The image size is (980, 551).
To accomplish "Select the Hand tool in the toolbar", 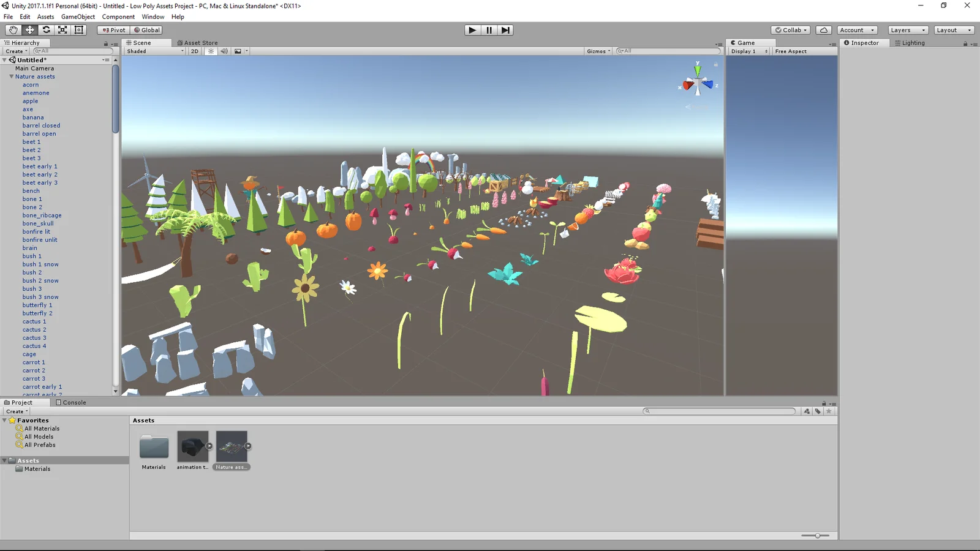I will 13,29.
